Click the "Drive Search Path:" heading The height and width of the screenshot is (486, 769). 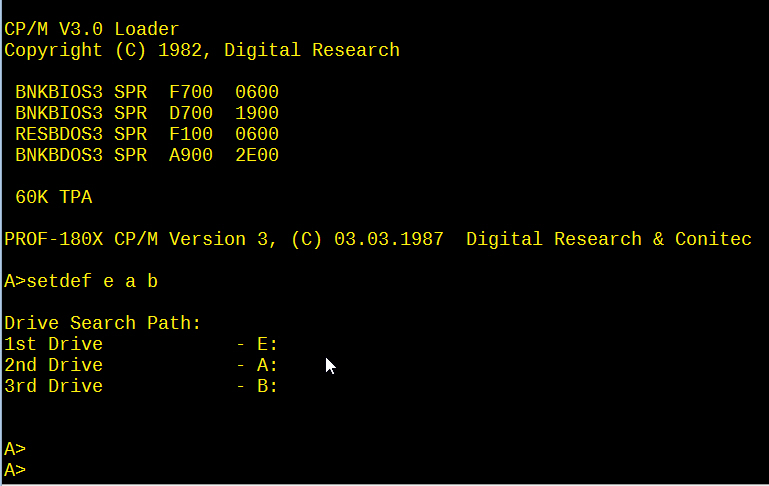coord(103,323)
